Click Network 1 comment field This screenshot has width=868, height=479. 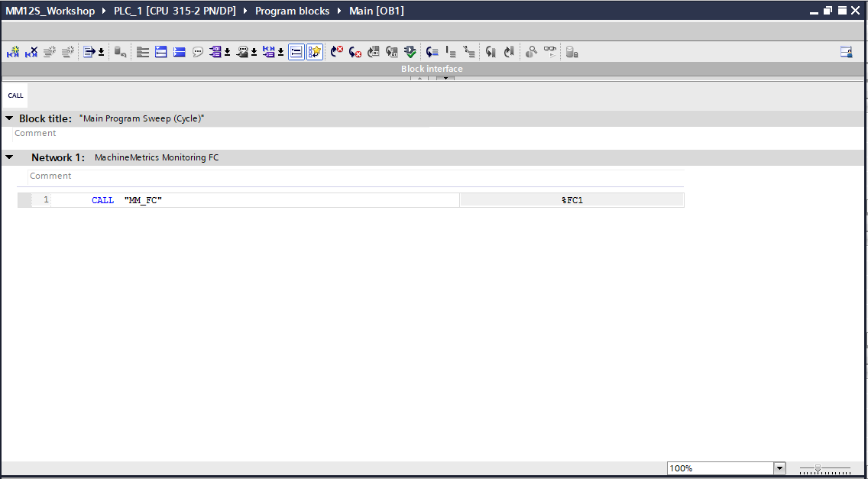[x=355, y=176]
